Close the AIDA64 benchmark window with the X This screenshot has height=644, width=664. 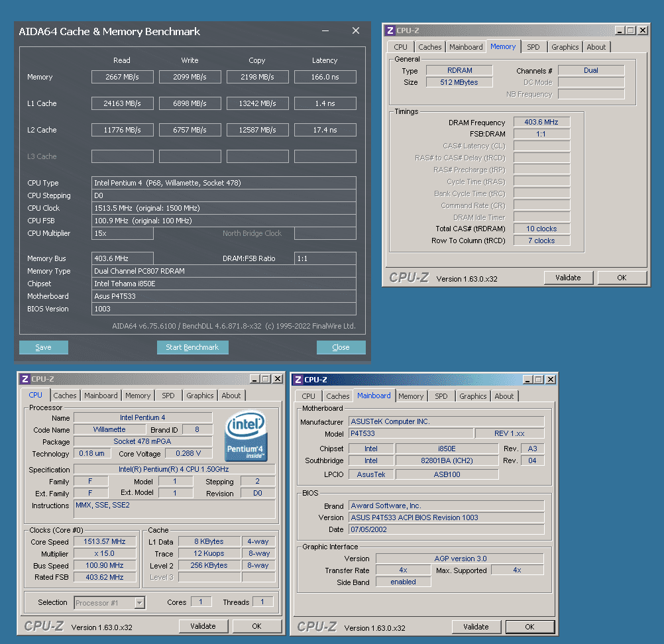pyautogui.click(x=356, y=31)
